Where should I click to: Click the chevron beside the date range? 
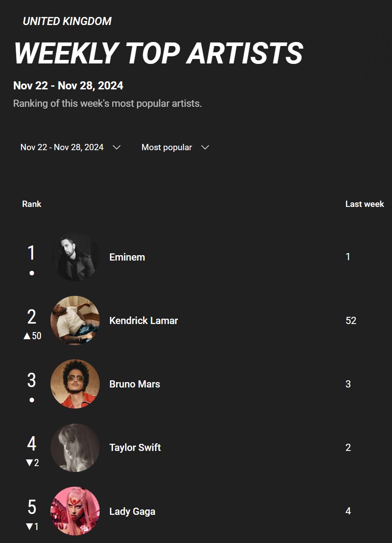tap(117, 147)
